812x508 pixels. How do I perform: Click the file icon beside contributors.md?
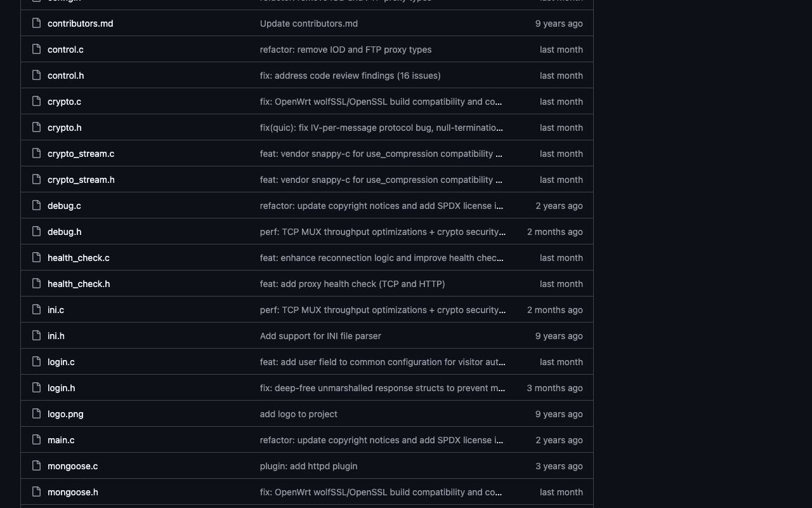(x=37, y=23)
